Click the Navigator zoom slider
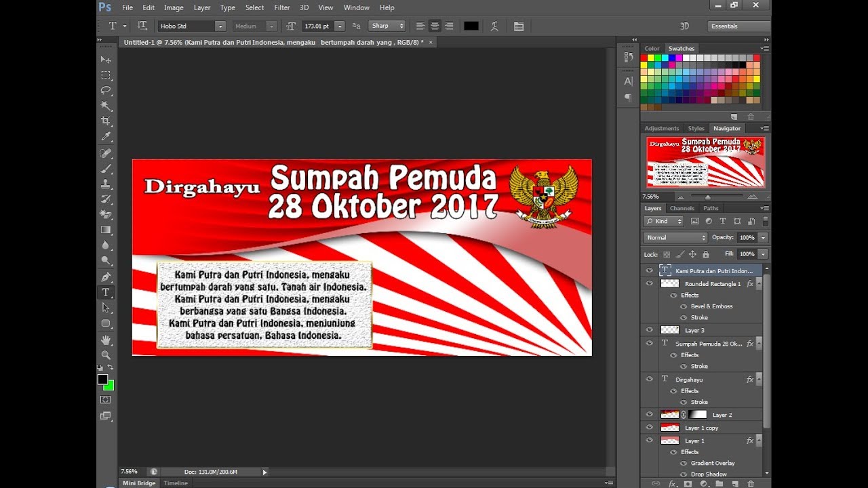 pyautogui.click(x=708, y=197)
